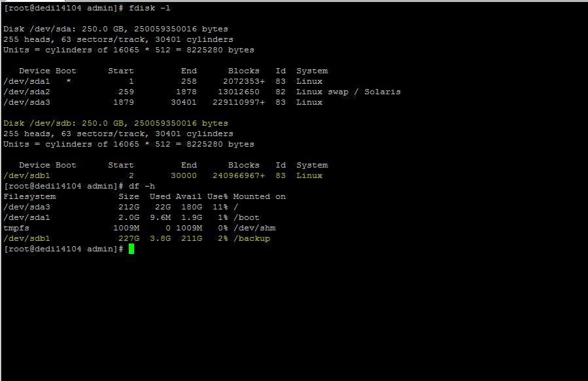This screenshot has height=381, width=588.
Task: Click the 'Use%' column header
Action: point(218,196)
